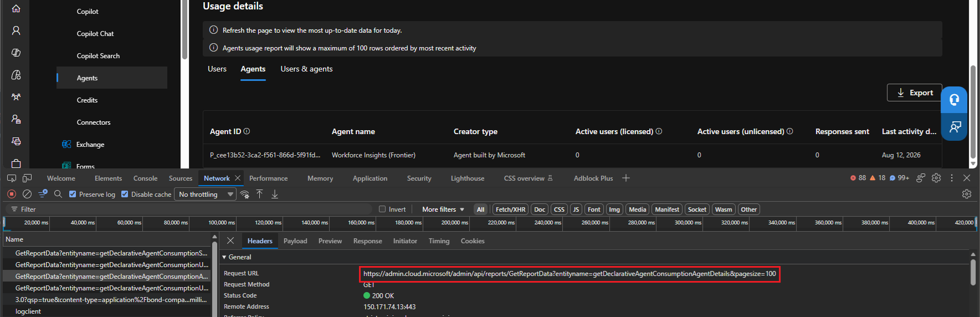Screen dimensions: 980x317
Task: Open Connectors in the sidebar
Action: 94,122
